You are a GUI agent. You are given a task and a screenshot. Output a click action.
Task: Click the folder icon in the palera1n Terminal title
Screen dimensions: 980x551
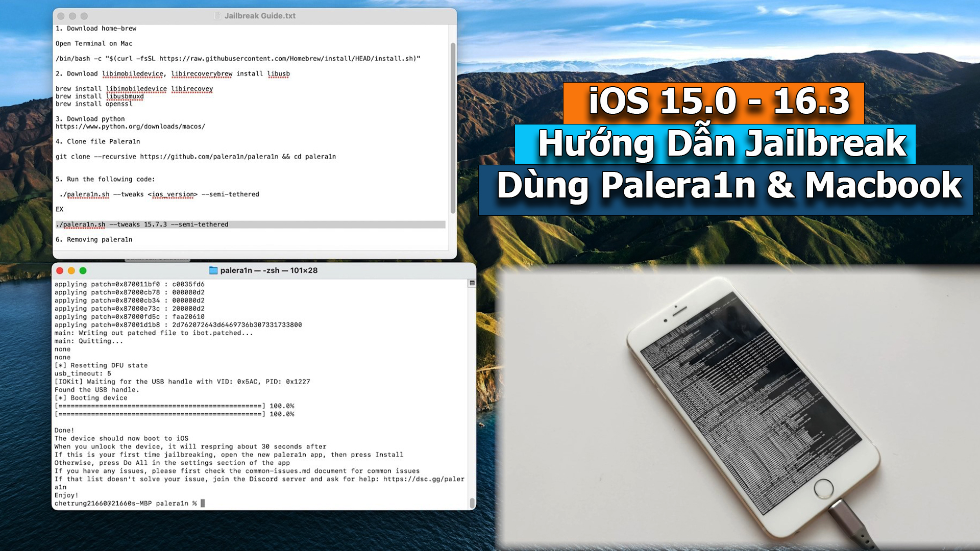(x=213, y=270)
